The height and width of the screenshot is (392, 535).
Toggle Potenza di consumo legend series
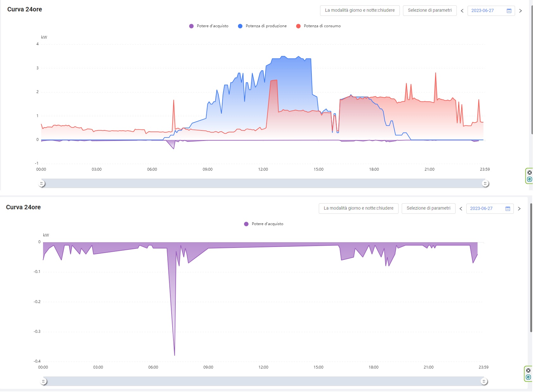318,26
